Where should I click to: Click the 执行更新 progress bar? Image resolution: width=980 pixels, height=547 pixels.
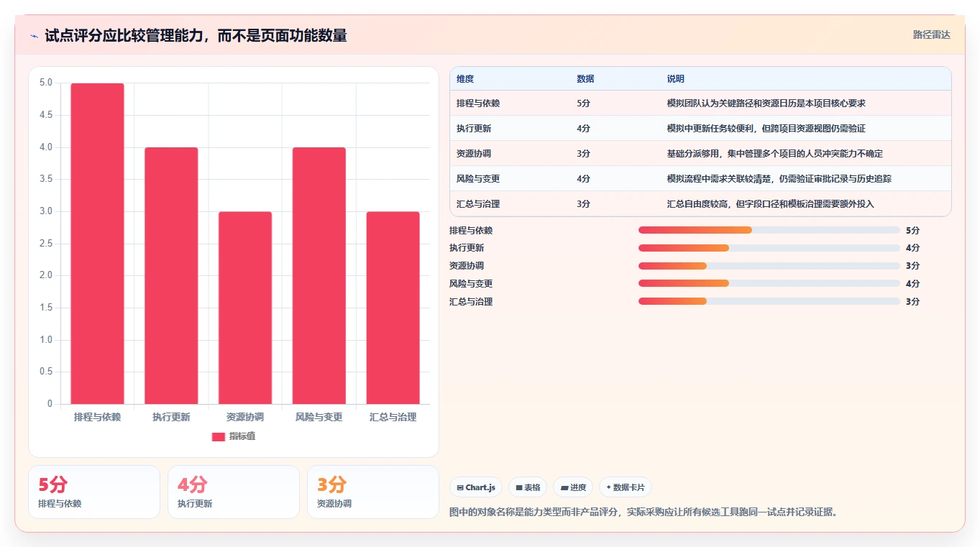769,248
